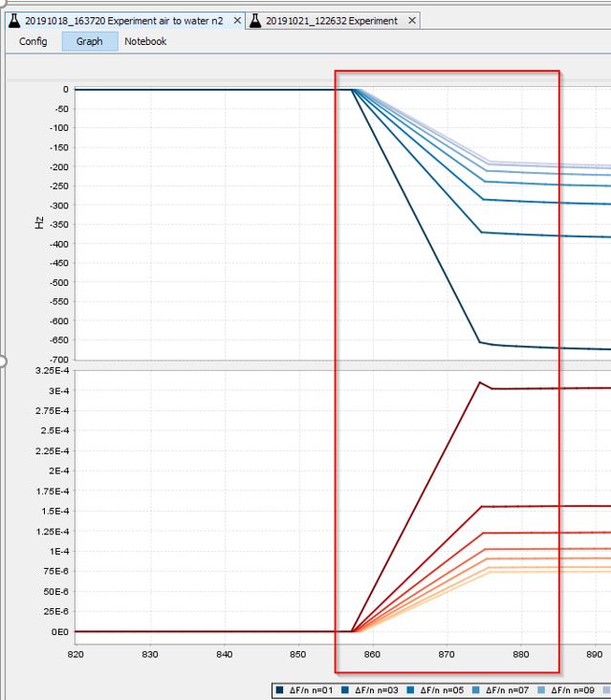Toggle ΔF/n n=07 legend swatch
This screenshot has width=611, height=700.
tap(476, 690)
